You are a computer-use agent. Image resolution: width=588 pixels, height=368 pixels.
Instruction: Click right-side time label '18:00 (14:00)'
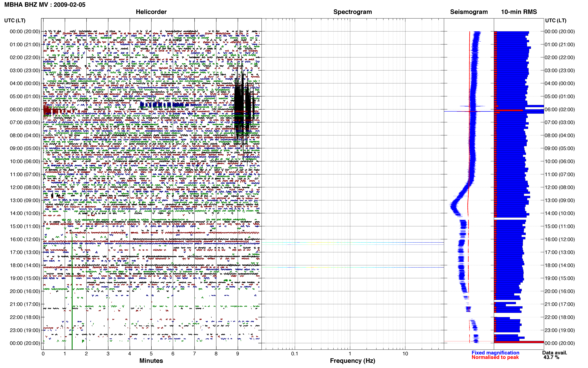560,265
